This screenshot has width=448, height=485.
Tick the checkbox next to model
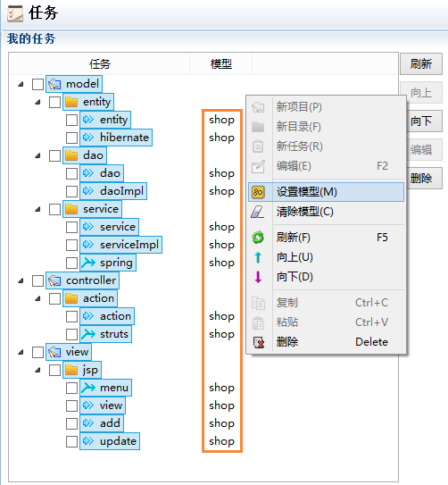37,84
